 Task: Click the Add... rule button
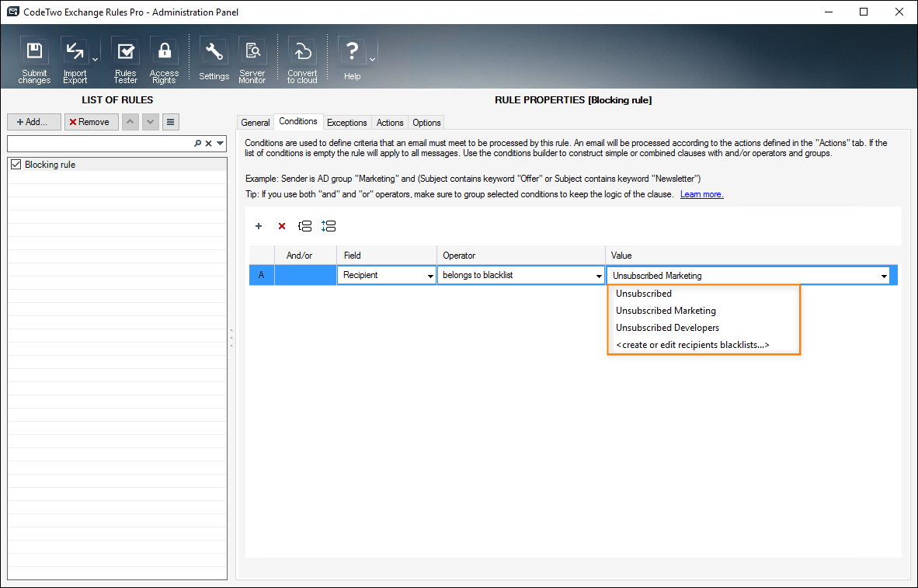pyautogui.click(x=34, y=122)
